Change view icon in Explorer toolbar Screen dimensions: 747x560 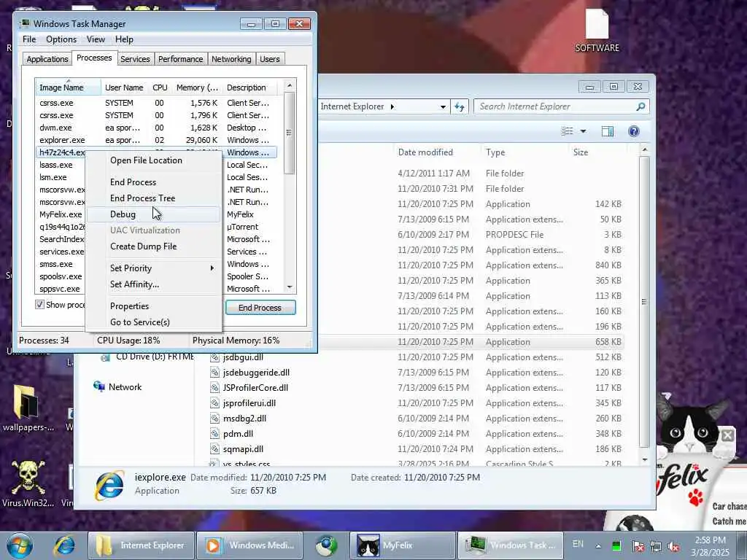[x=567, y=131]
